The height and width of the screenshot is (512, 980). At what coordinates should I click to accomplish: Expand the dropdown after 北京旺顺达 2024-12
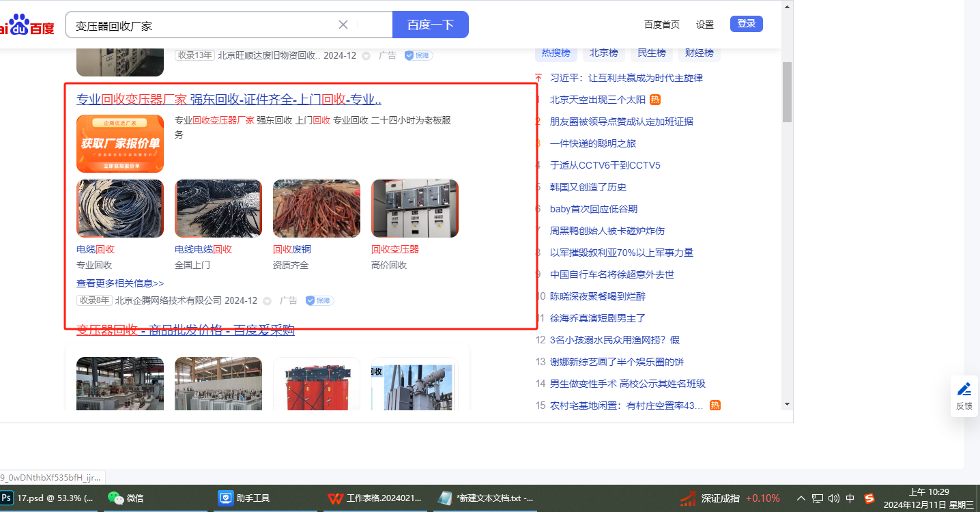[x=366, y=55]
